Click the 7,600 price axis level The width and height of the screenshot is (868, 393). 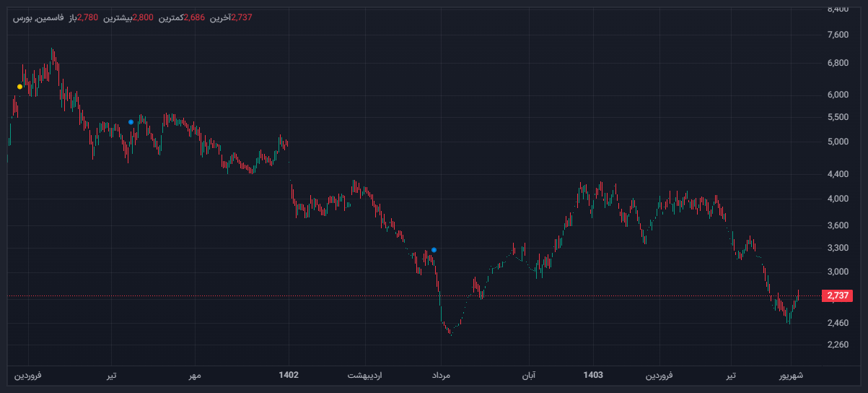(838, 35)
